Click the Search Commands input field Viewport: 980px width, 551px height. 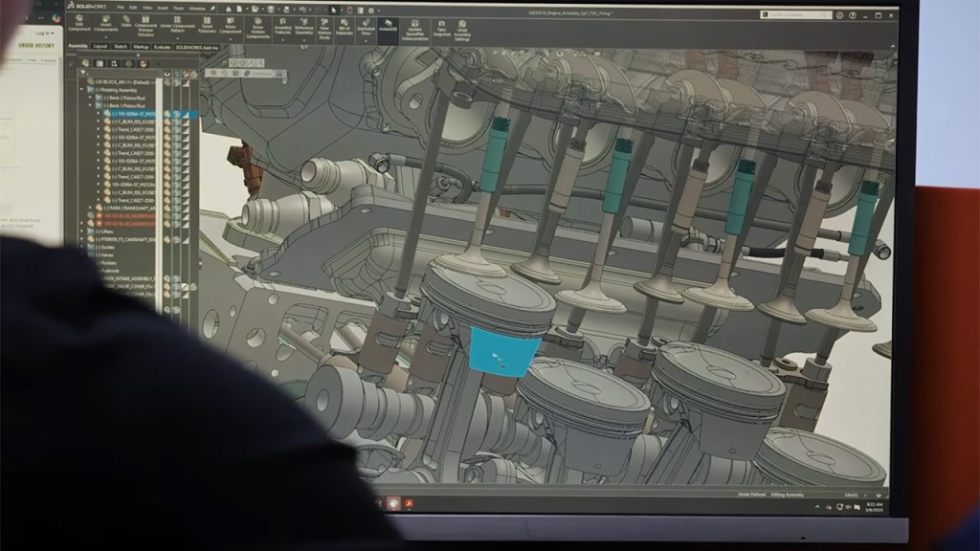[x=795, y=14]
